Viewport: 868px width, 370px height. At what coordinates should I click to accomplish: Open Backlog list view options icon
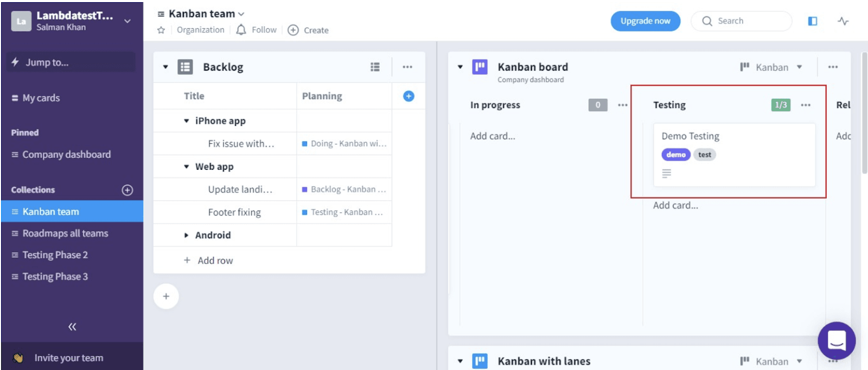tap(375, 67)
